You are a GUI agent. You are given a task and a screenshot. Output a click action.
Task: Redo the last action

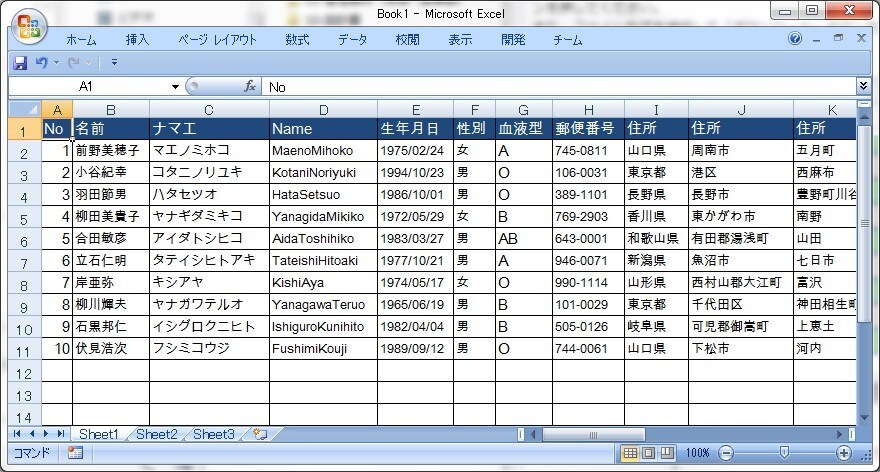pyautogui.click(x=74, y=62)
